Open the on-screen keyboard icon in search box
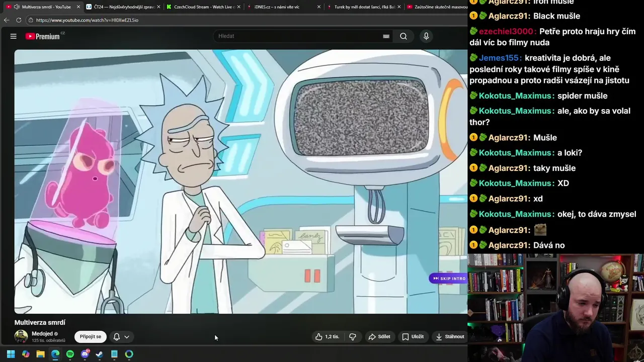644x362 pixels. pyautogui.click(x=386, y=36)
